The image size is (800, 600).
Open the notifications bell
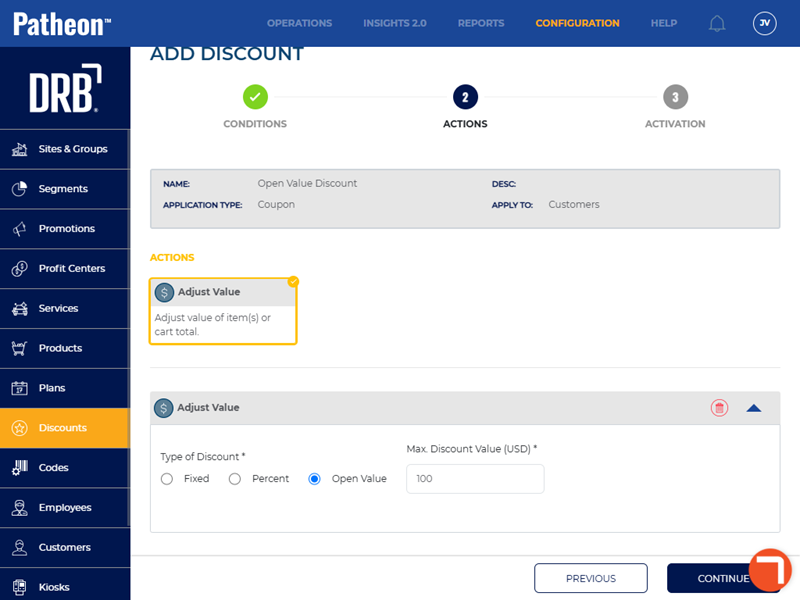[x=717, y=23]
